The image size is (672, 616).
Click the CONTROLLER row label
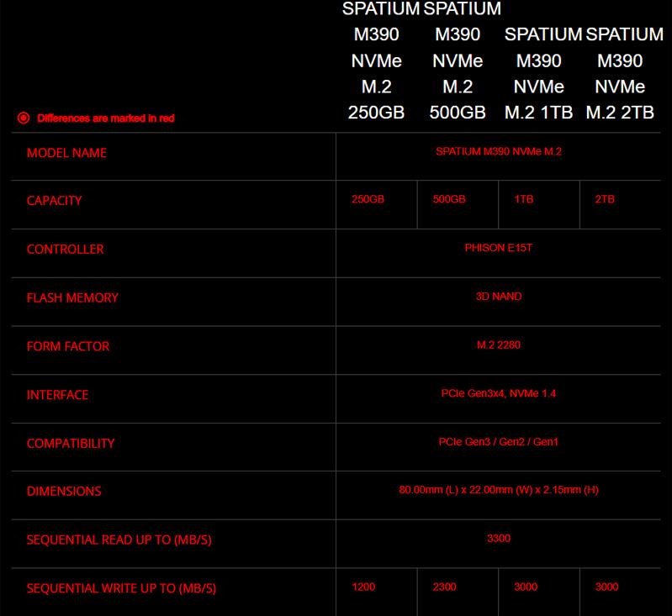65,249
